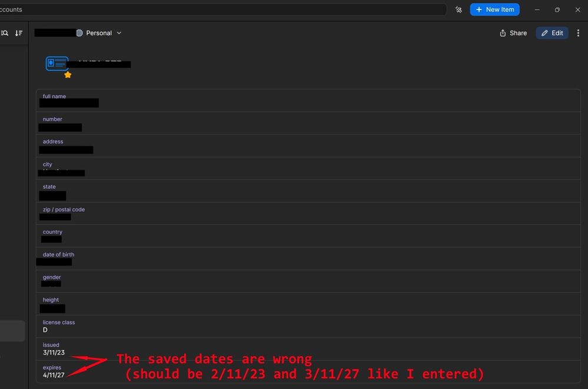This screenshot has width=588, height=389.
Task: Click the sort items icon
Action: [19, 33]
